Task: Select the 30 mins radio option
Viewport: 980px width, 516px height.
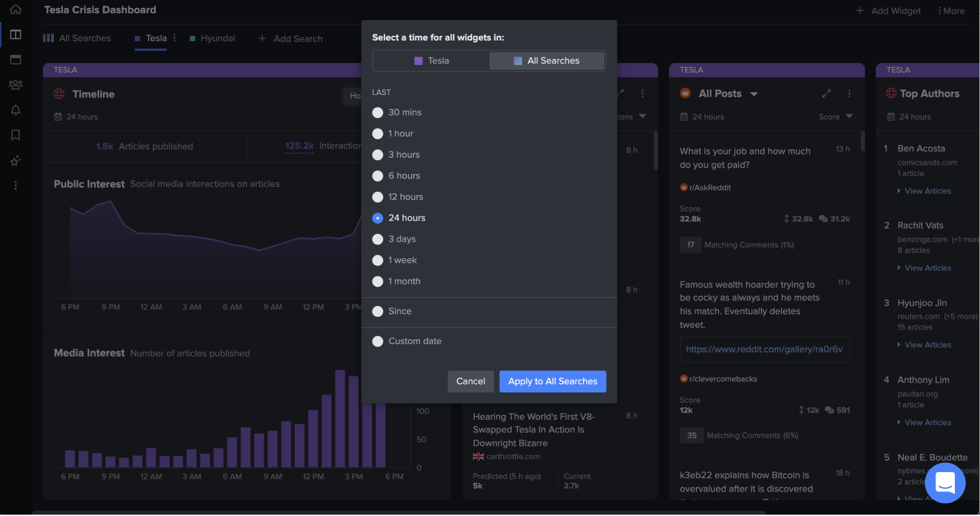Action: tap(378, 112)
